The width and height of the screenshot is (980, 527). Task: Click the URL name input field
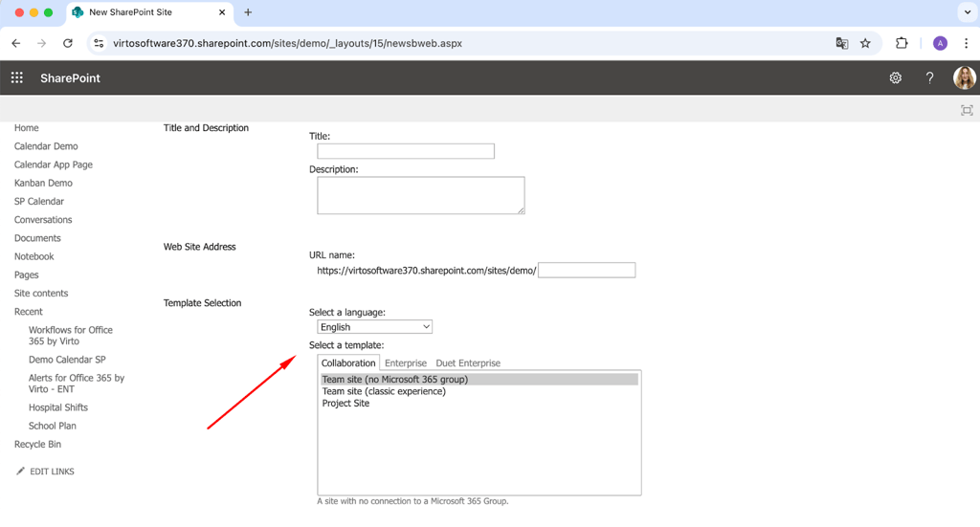587,270
